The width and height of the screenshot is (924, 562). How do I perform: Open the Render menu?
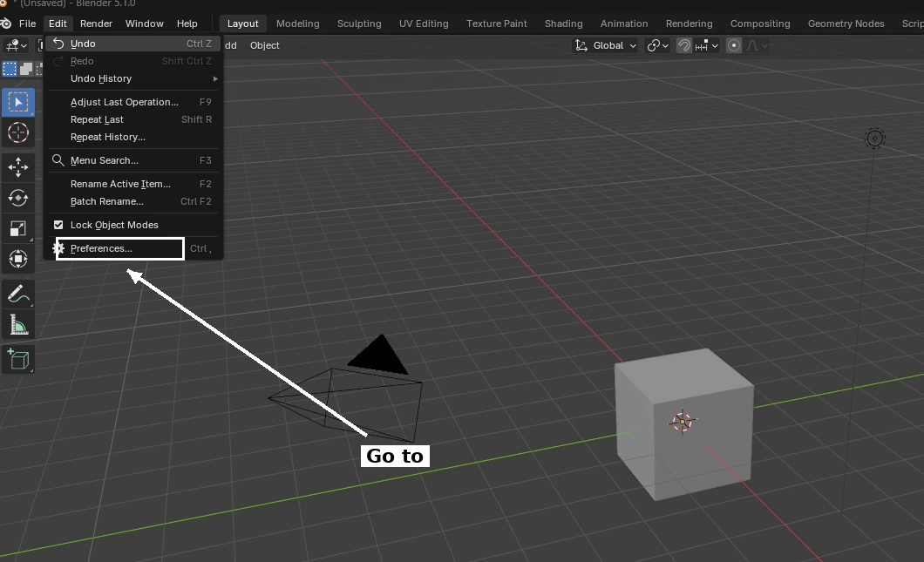tap(96, 24)
